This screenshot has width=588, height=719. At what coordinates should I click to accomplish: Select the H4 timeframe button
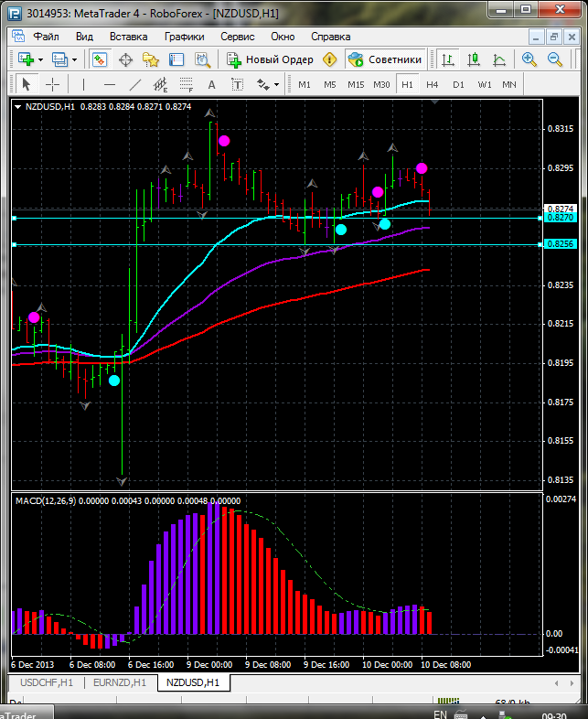pyautogui.click(x=433, y=84)
